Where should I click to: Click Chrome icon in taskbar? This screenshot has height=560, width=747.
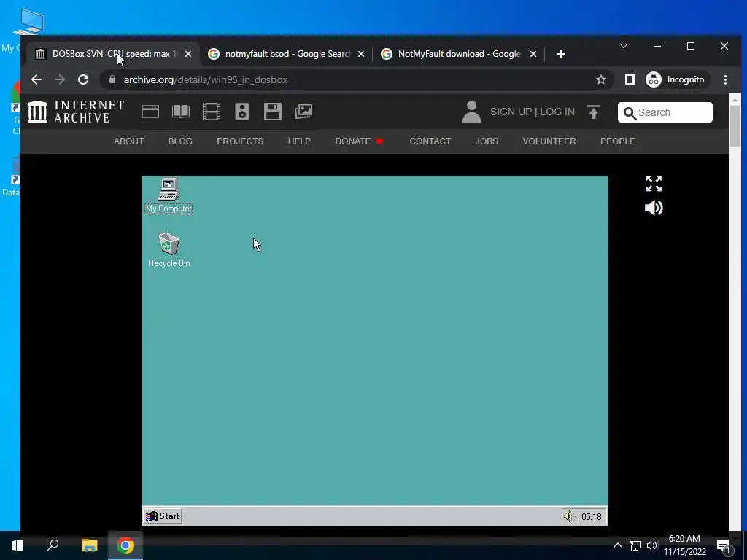125,545
